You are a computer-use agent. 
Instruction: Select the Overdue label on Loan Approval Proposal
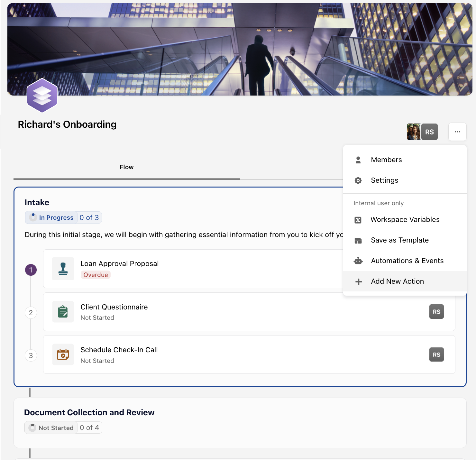96,275
